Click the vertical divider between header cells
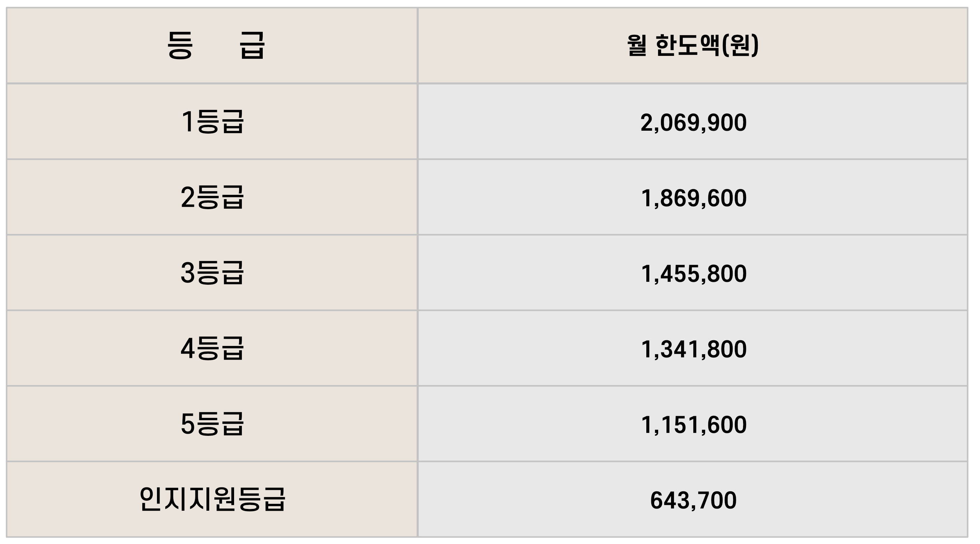The image size is (980, 544). (417, 45)
